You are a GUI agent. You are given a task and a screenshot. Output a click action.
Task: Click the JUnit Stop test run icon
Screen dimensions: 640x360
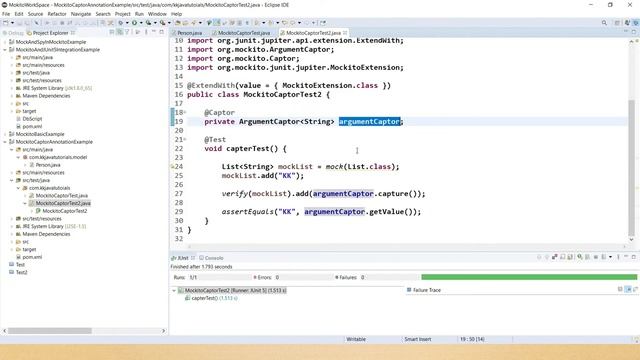pos(596,257)
